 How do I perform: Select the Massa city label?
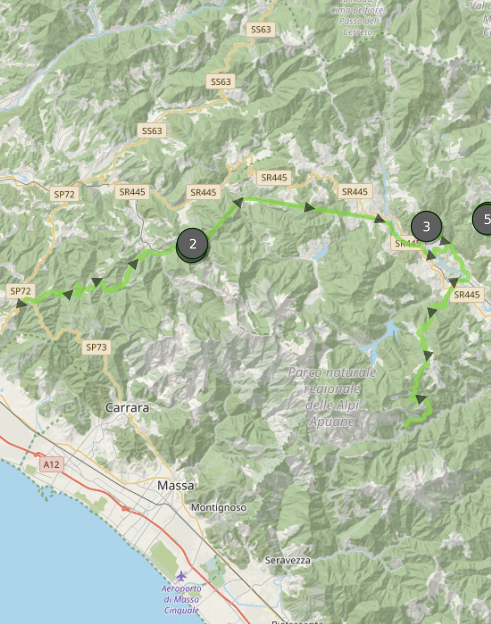pyautogui.click(x=175, y=486)
